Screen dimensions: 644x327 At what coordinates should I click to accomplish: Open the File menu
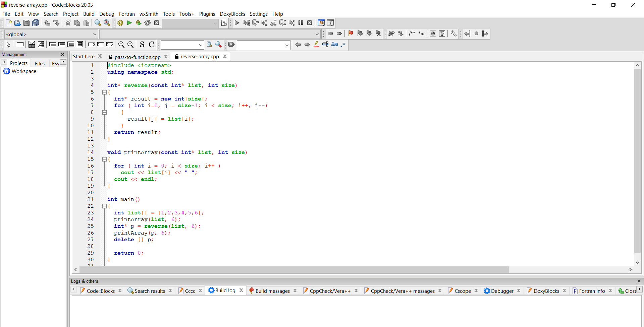(6, 14)
